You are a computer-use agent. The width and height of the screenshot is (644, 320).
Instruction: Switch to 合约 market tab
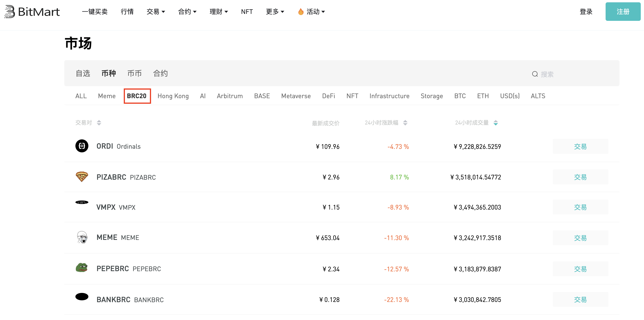tap(161, 74)
